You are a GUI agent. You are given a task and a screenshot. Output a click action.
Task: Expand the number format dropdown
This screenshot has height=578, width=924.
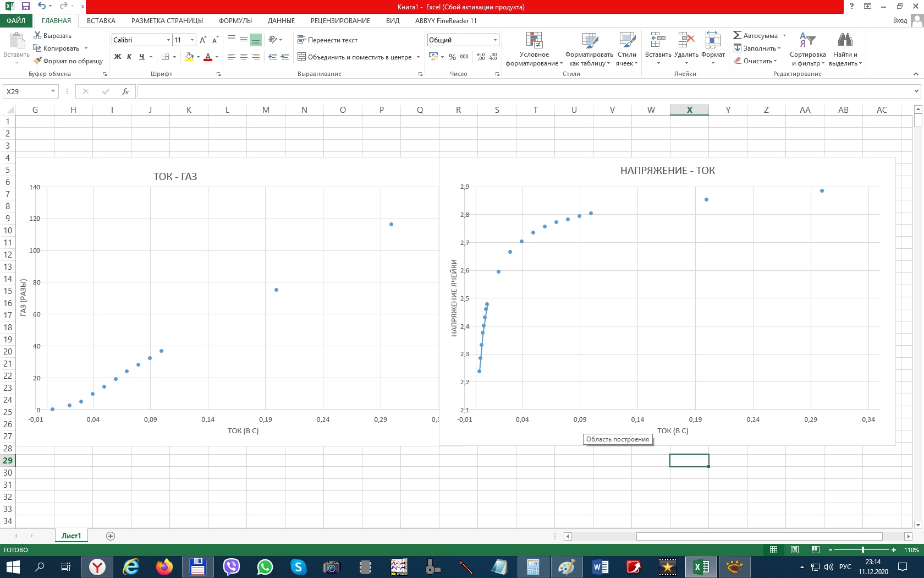495,40
